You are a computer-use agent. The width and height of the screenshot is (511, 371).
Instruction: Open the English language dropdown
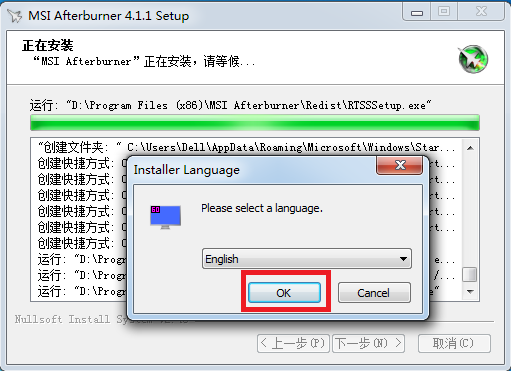[x=307, y=259]
